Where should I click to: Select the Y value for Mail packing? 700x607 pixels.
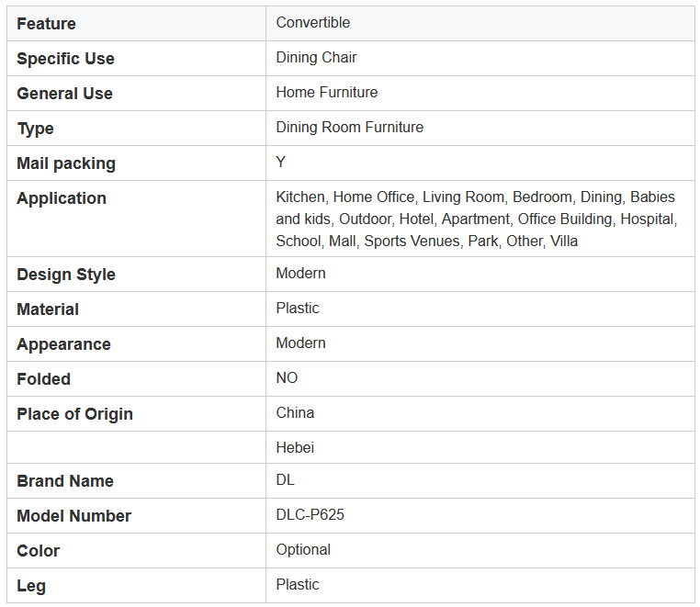point(281,162)
